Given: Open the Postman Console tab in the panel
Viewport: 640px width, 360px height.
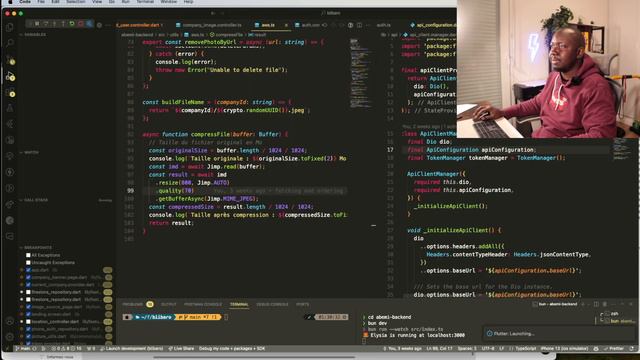Looking at the screenshot, I should [203, 304].
